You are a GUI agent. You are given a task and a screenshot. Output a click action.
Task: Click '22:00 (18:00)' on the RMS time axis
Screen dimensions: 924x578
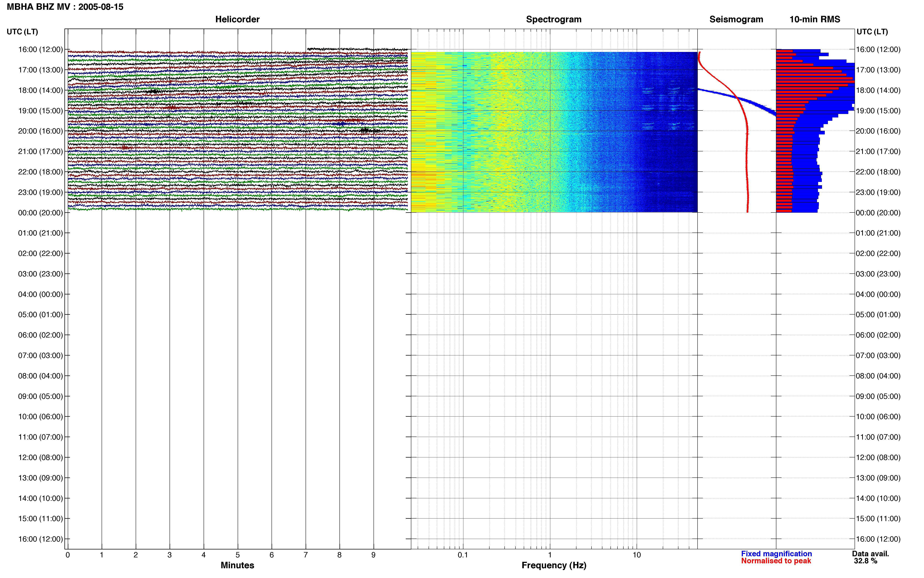click(x=878, y=172)
